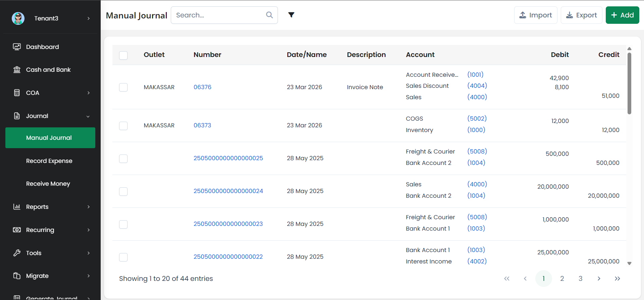
Task: Check the row for journal 06376
Action: 123,87
